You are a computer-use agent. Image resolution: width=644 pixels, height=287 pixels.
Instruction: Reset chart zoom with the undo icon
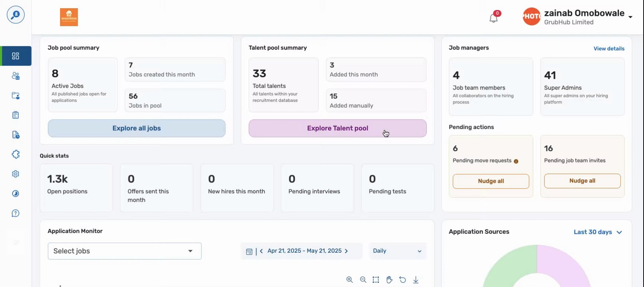pos(402,280)
